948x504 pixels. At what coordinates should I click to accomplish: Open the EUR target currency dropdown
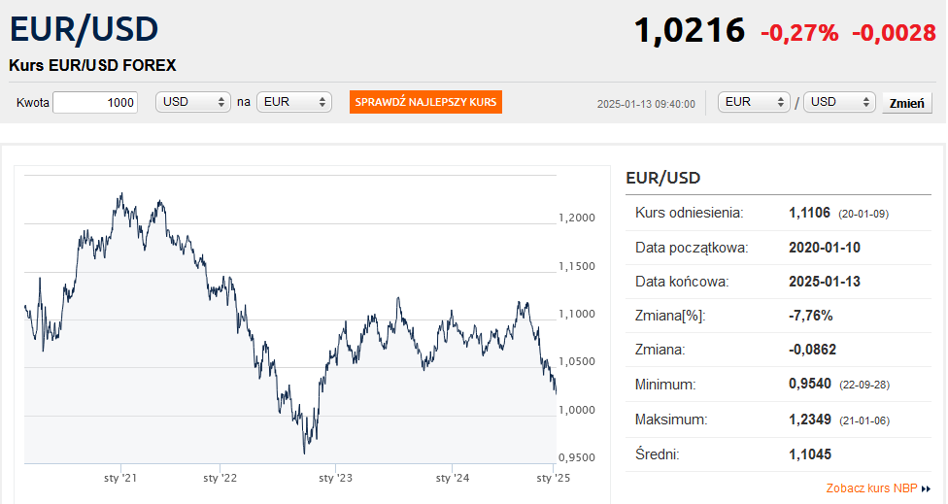[294, 102]
